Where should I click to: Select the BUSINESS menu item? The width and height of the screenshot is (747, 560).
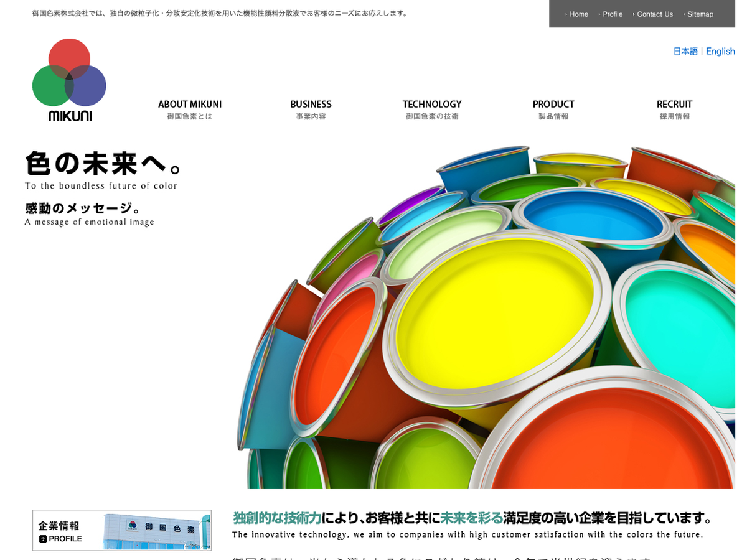(x=311, y=109)
